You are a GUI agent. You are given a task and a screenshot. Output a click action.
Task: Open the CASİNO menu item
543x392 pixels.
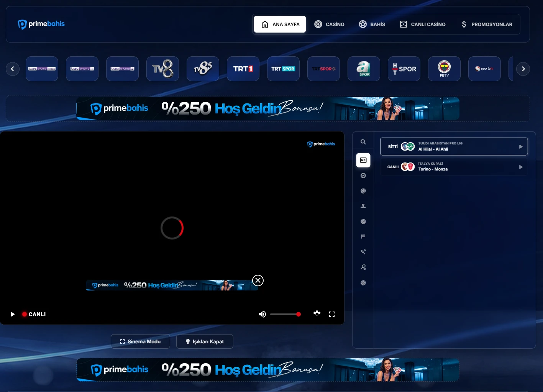point(329,24)
